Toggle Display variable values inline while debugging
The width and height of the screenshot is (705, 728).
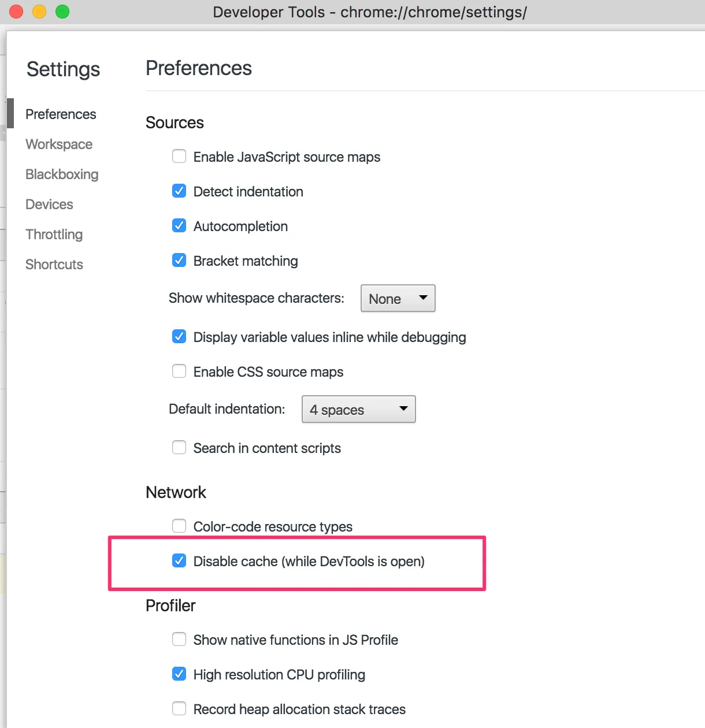[x=179, y=337]
